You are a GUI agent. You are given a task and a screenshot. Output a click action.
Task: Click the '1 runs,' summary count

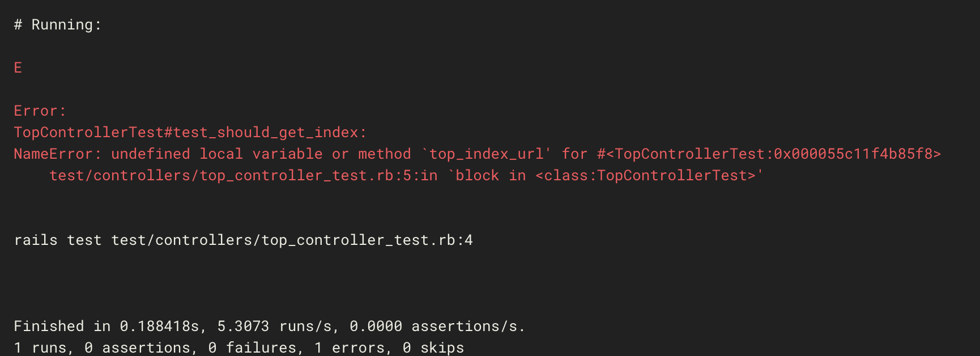(44, 347)
